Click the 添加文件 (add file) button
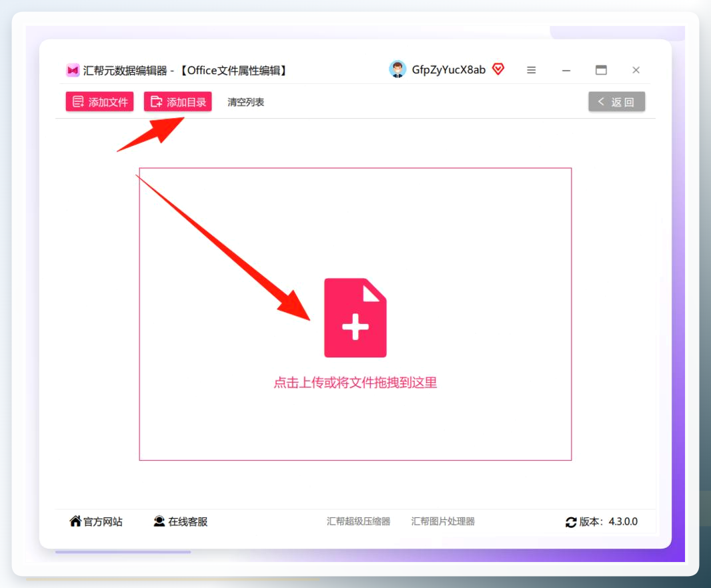The height and width of the screenshot is (588, 711). 100,101
